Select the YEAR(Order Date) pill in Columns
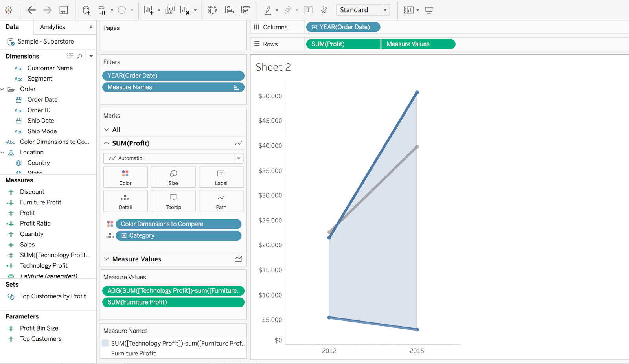The width and height of the screenshot is (629, 364). 343,27
